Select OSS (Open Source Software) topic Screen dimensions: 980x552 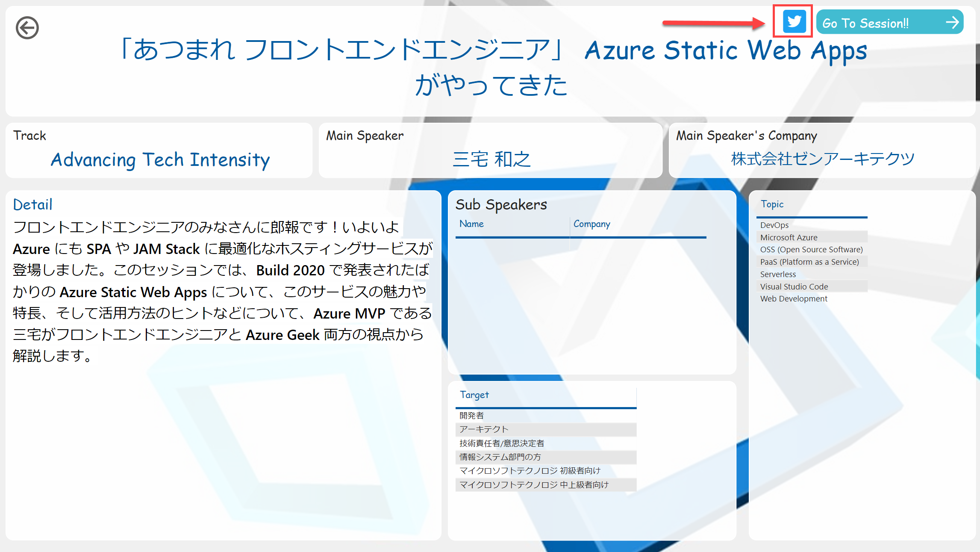pos(811,250)
